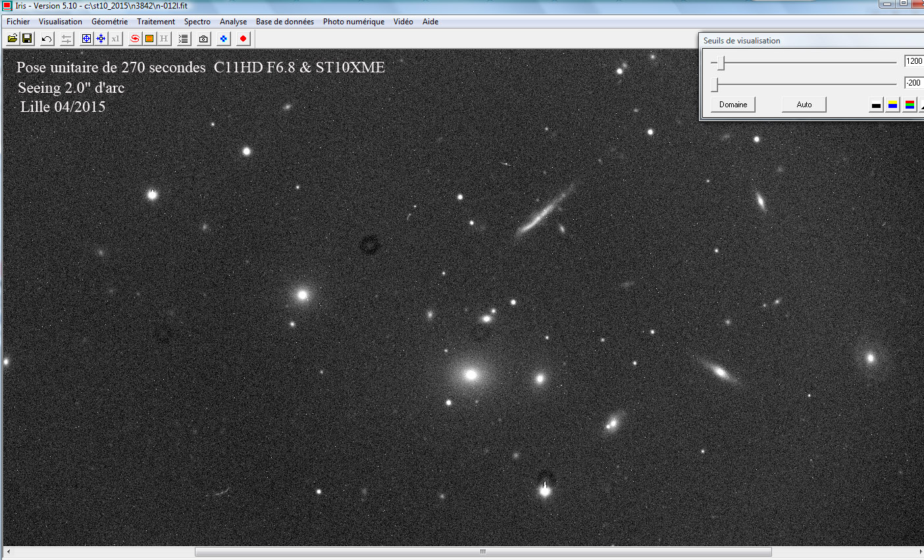Open the Spectro menu

point(197,22)
